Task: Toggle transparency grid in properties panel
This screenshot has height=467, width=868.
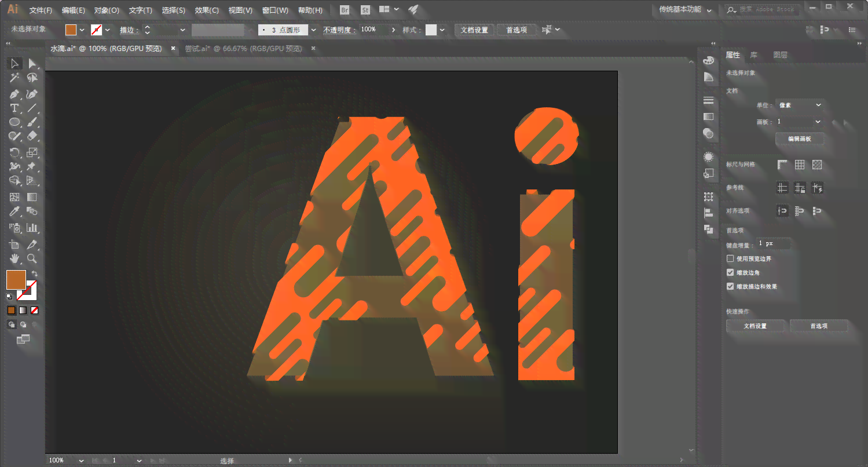Action: tap(817, 165)
